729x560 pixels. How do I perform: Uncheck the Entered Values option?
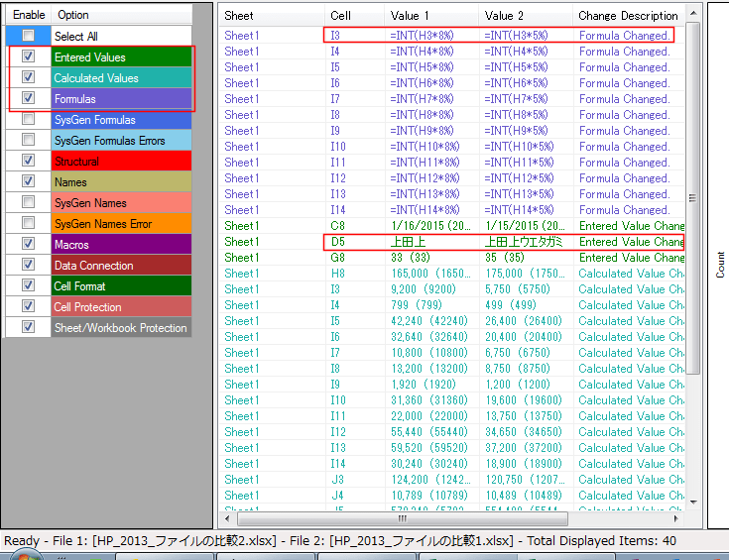click(28, 57)
